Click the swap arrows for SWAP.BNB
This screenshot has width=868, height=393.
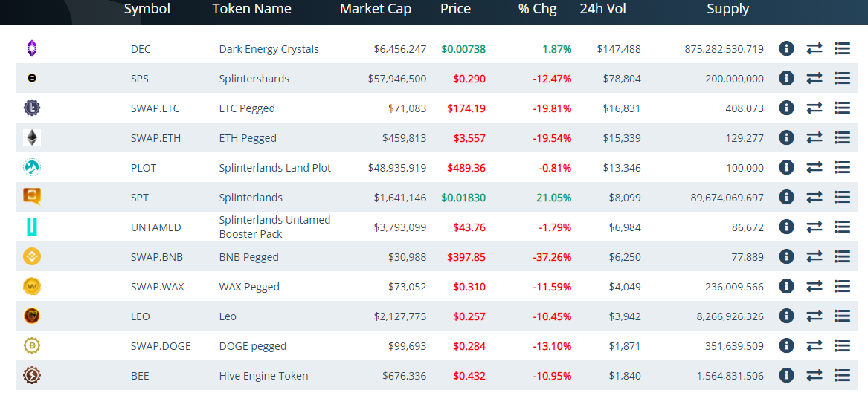coord(814,256)
